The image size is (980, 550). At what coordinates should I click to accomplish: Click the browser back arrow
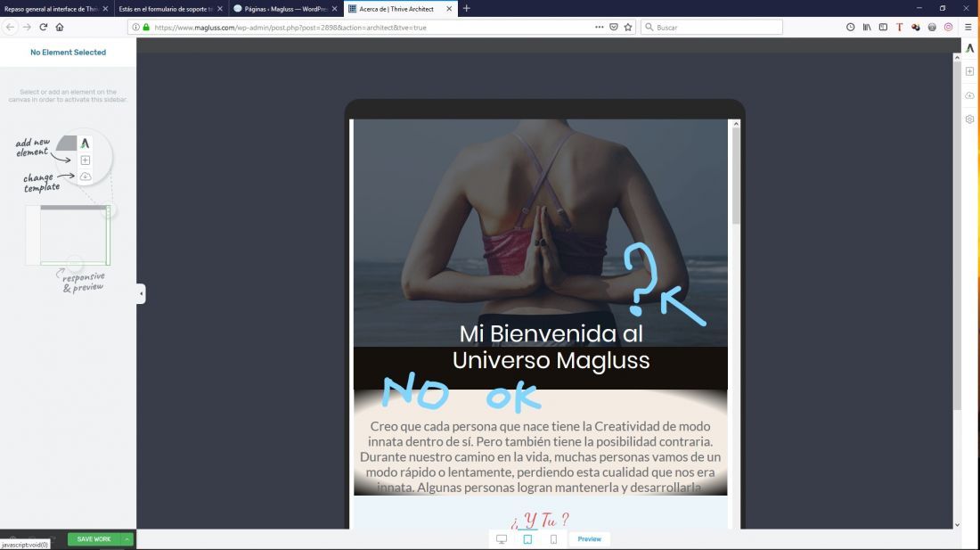(10, 27)
